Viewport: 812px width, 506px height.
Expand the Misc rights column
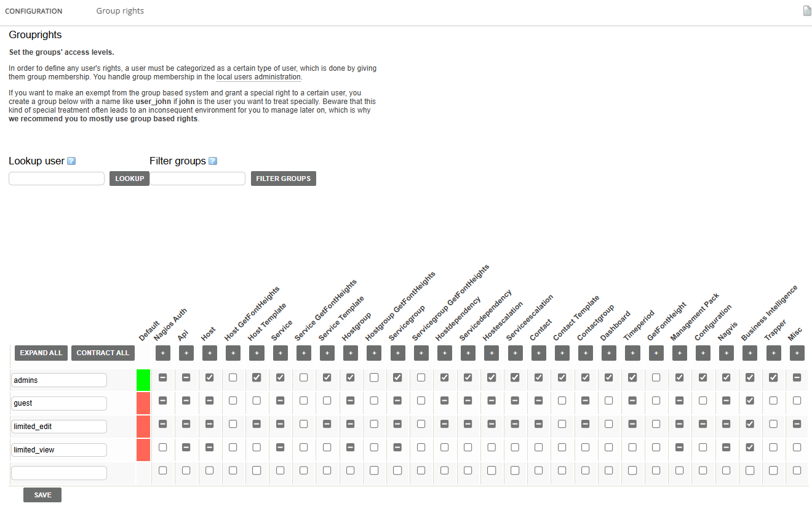[x=797, y=353]
